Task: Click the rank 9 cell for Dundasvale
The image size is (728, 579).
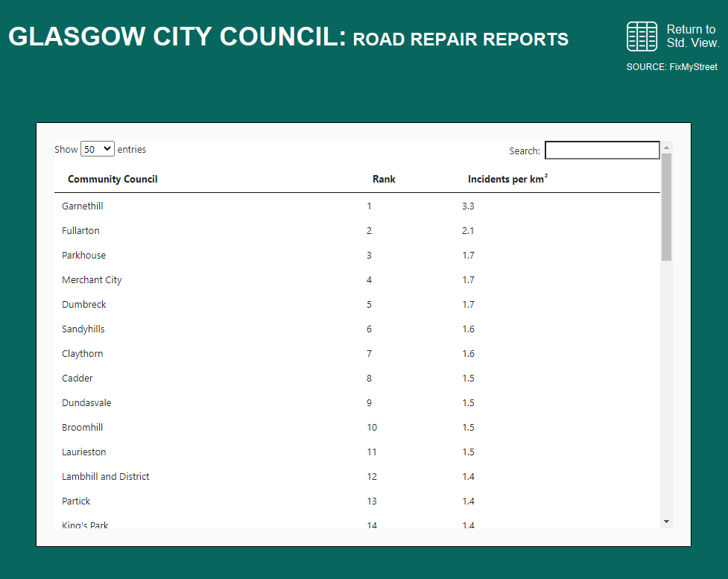Action: pos(369,403)
